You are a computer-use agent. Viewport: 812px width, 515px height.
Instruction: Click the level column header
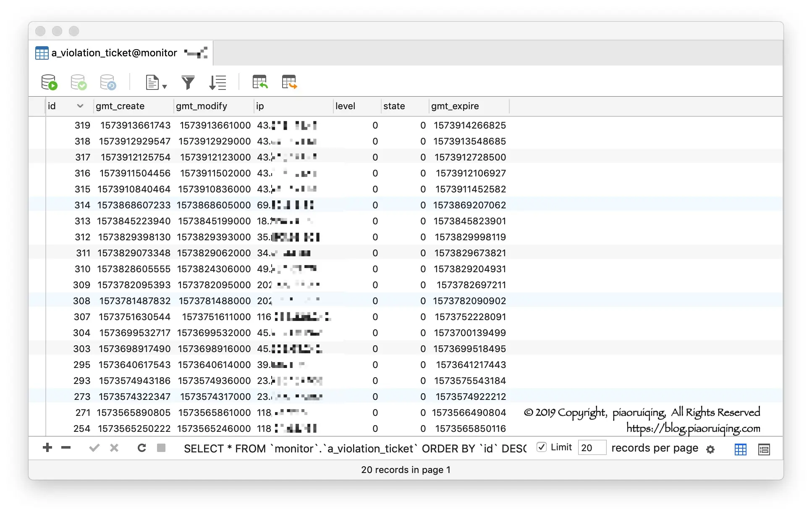[x=357, y=106]
